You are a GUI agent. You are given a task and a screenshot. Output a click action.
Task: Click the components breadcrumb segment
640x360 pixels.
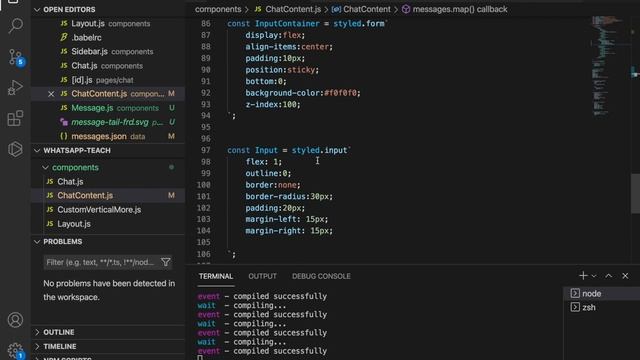[x=218, y=9]
